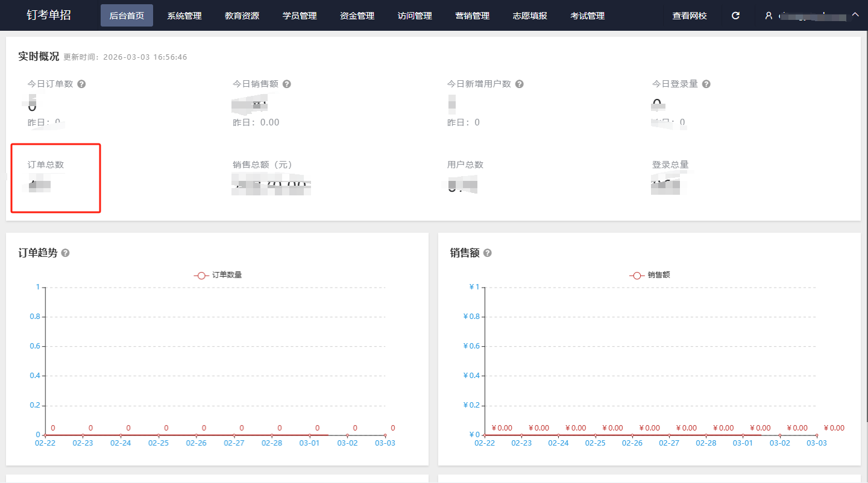Click help icon next to 订单趋势

point(66,253)
